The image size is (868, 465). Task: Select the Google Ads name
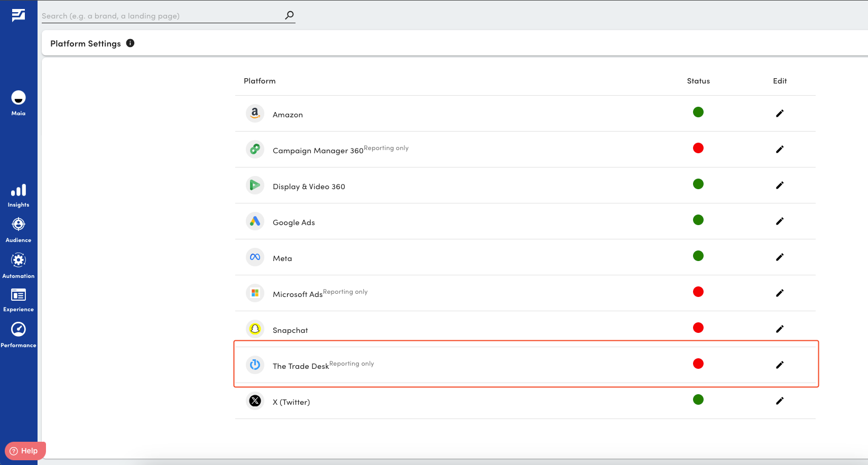294,222
